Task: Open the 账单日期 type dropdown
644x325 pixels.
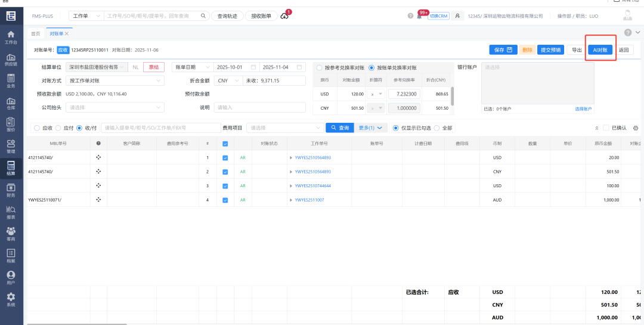Action: pos(192,67)
